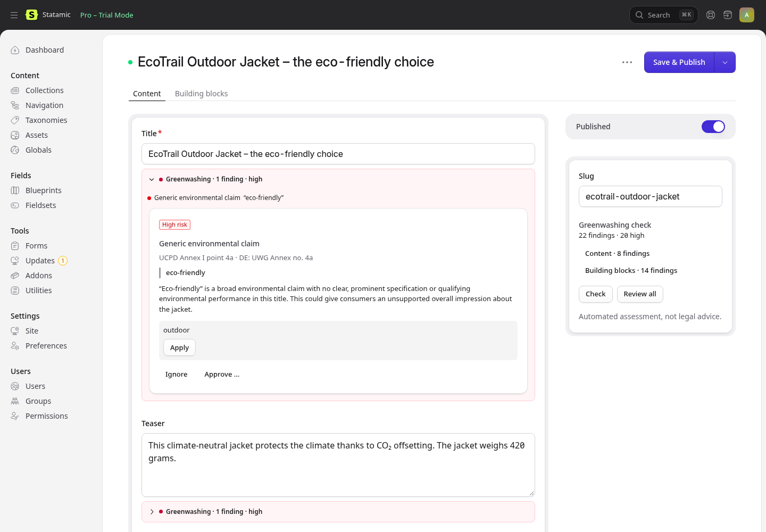
Task: Edit the Slug input field
Action: pos(651,196)
